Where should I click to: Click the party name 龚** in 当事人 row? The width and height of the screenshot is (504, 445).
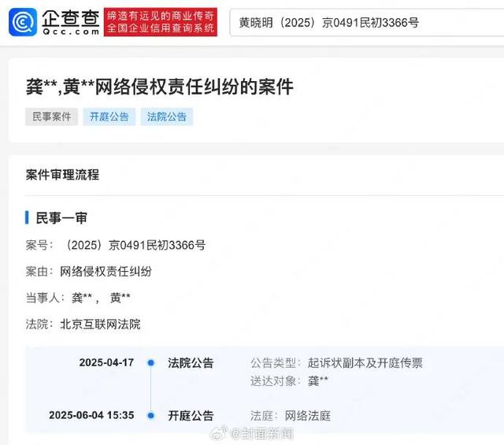click(x=82, y=298)
